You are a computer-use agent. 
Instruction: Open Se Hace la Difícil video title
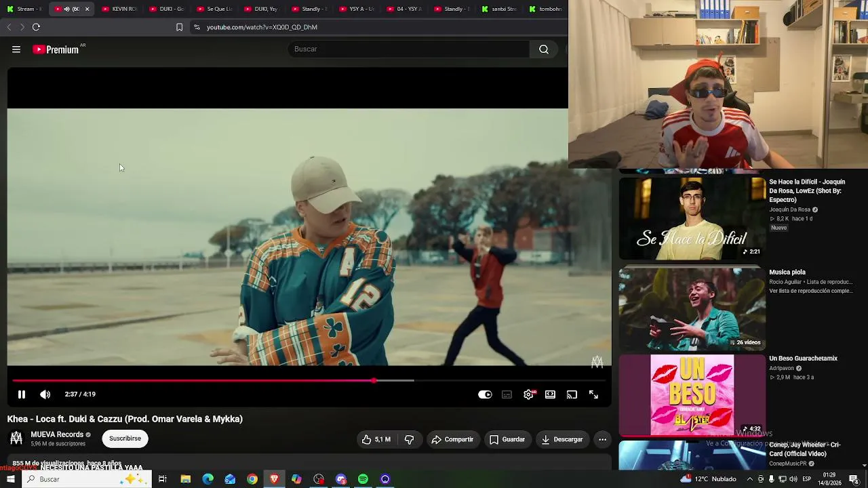(x=807, y=190)
